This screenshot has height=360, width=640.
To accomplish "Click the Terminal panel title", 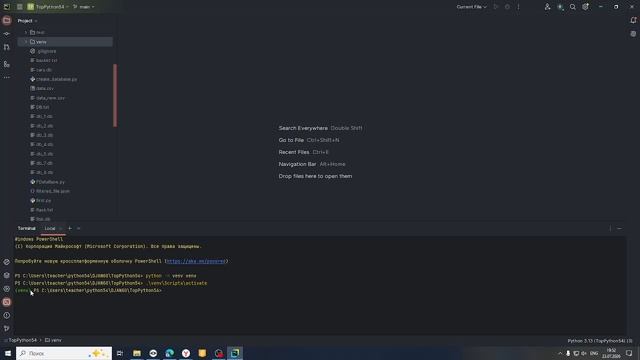I will pos(27,228).
